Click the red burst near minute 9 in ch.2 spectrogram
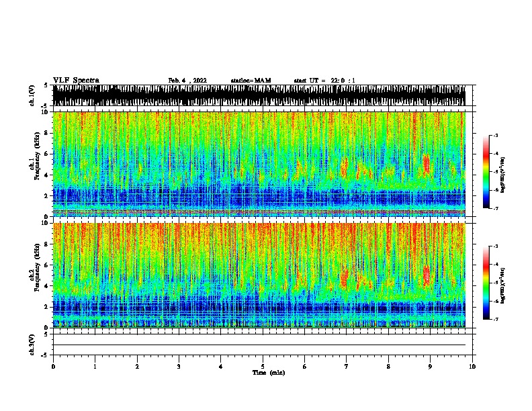Viewport: 532px width, 411px height. [x=426, y=275]
